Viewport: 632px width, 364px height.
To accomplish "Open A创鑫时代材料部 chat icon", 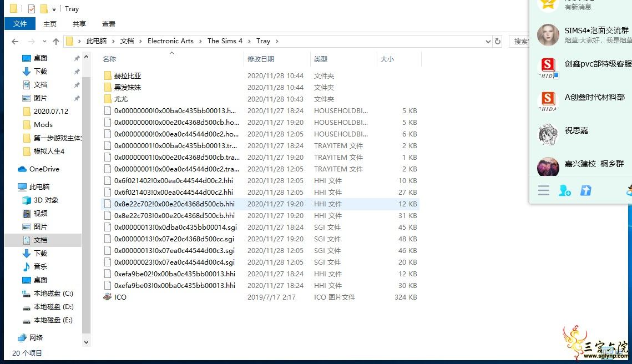I will pyautogui.click(x=548, y=101).
